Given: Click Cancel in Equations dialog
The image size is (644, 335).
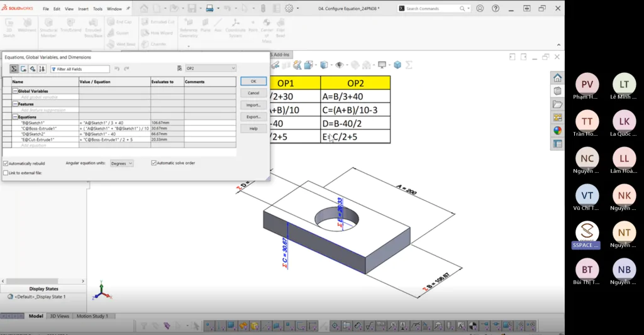Looking at the screenshot, I should point(253,93).
